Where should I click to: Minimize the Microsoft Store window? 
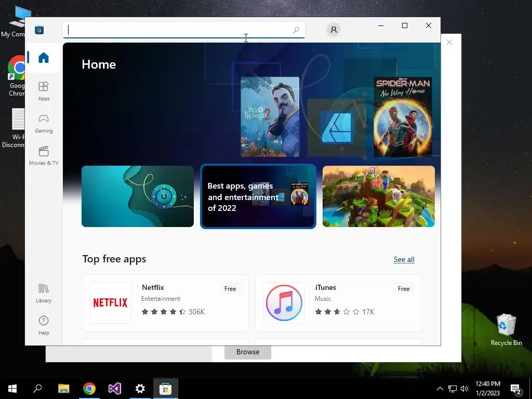click(381, 25)
